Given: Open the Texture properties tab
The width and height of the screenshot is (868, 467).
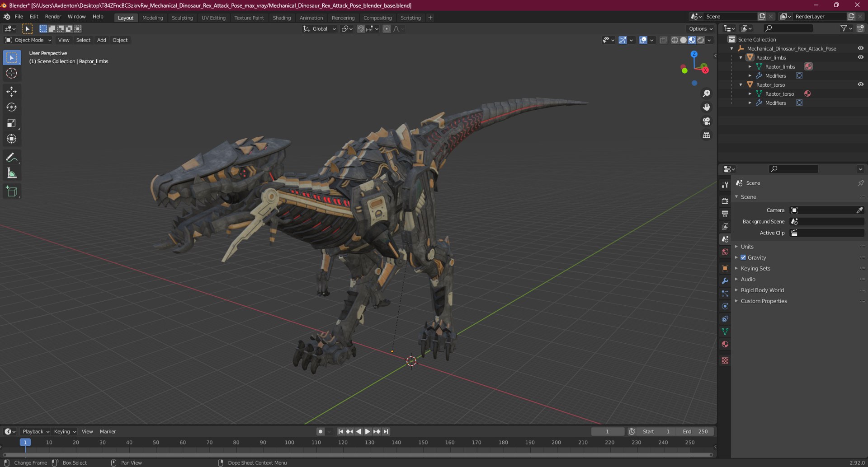Looking at the screenshot, I should (x=725, y=360).
